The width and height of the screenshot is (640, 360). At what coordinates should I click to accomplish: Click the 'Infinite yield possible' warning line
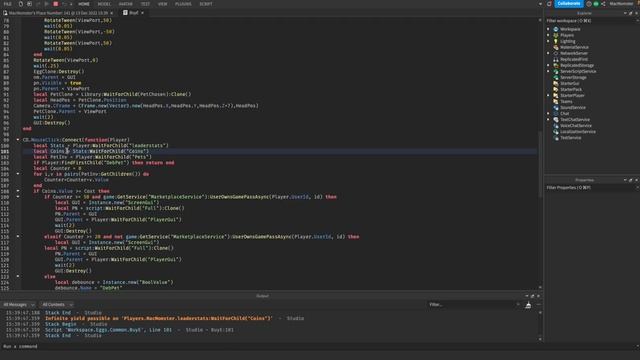158,318
